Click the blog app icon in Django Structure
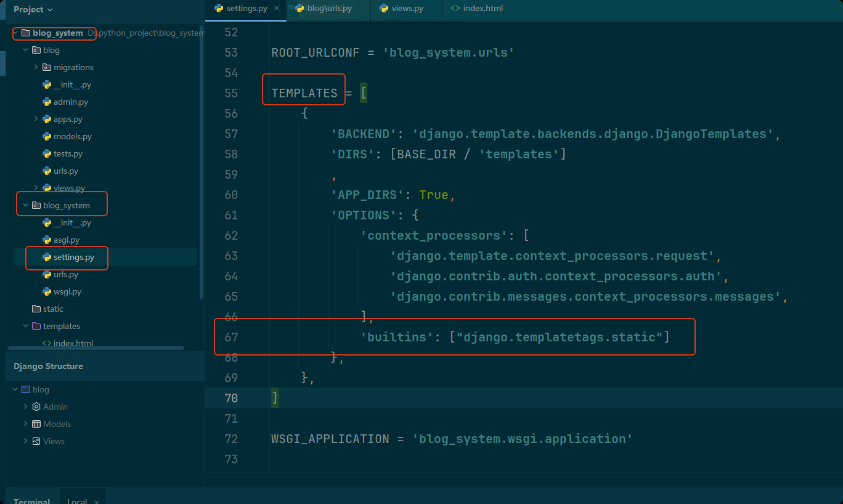This screenshot has height=504, width=843. (25, 389)
